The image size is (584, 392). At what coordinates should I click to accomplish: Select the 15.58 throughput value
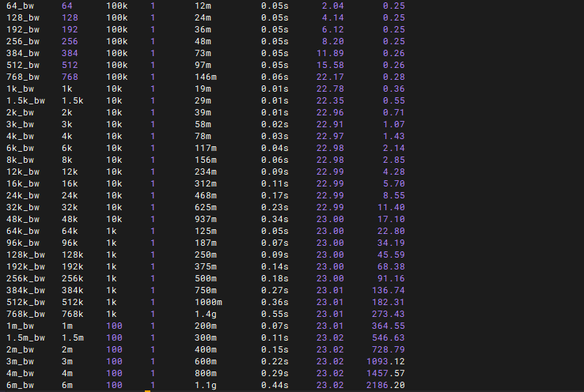tap(329, 65)
